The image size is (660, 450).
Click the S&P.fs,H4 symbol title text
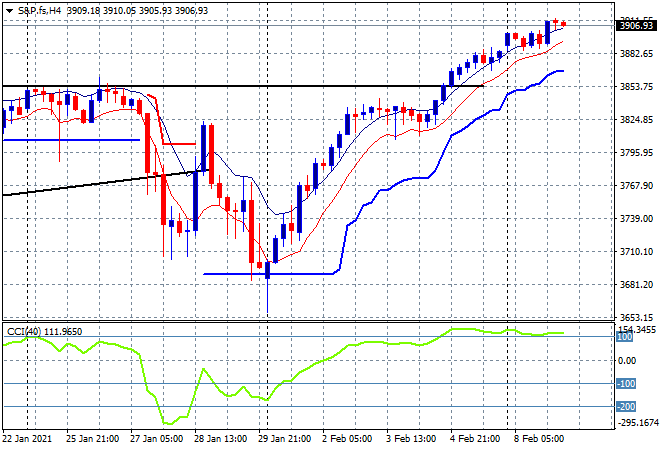[40, 11]
